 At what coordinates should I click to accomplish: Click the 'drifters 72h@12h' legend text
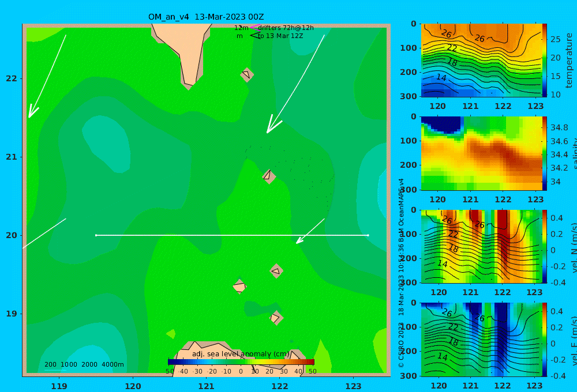286,28
